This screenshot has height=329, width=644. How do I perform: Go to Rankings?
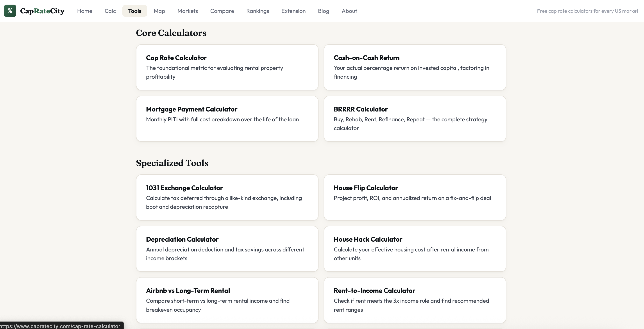[x=258, y=11]
